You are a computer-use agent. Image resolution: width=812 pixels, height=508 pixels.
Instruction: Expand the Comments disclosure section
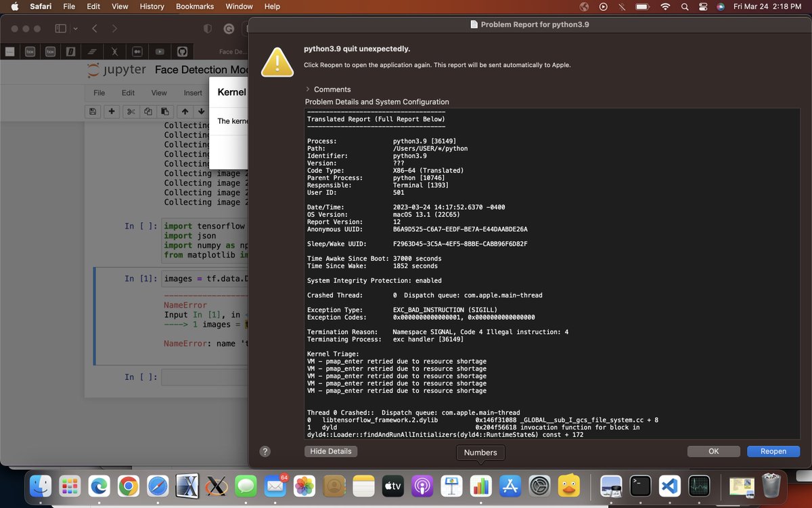pyautogui.click(x=308, y=89)
